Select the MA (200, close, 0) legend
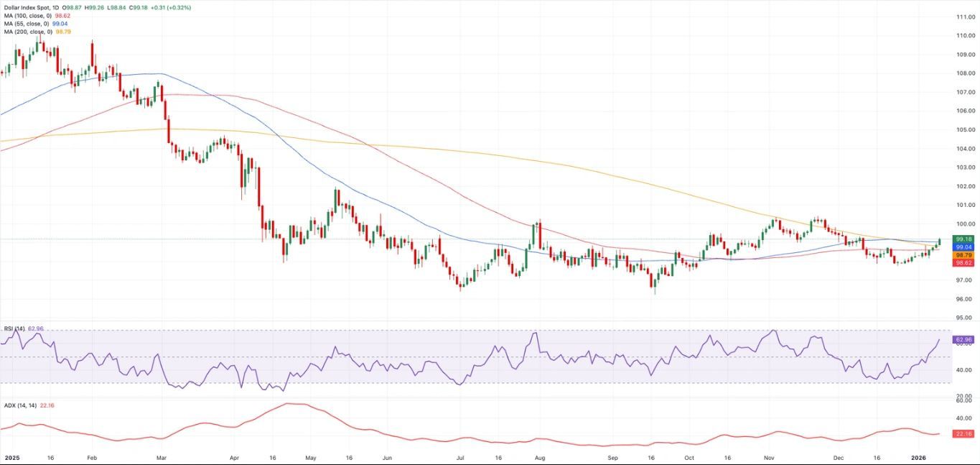 click(28, 32)
